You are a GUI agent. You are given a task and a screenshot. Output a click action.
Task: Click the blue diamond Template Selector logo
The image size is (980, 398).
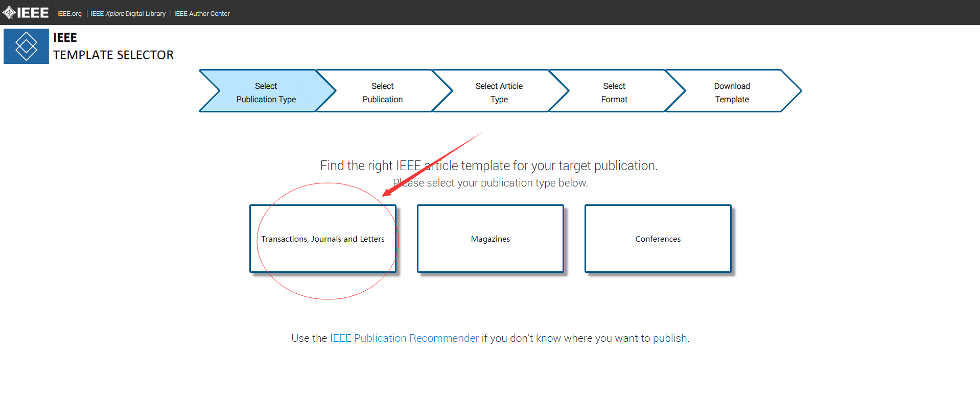coord(26,46)
